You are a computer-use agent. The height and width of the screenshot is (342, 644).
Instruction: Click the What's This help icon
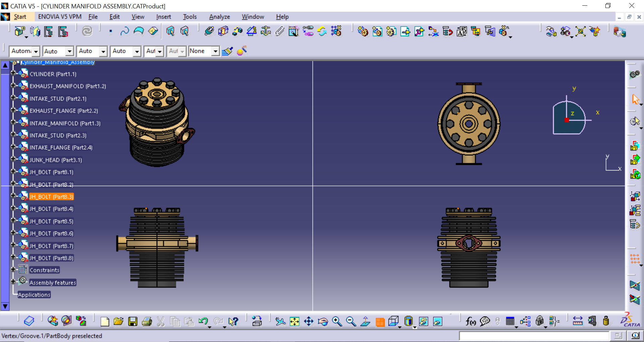pyautogui.click(x=233, y=322)
